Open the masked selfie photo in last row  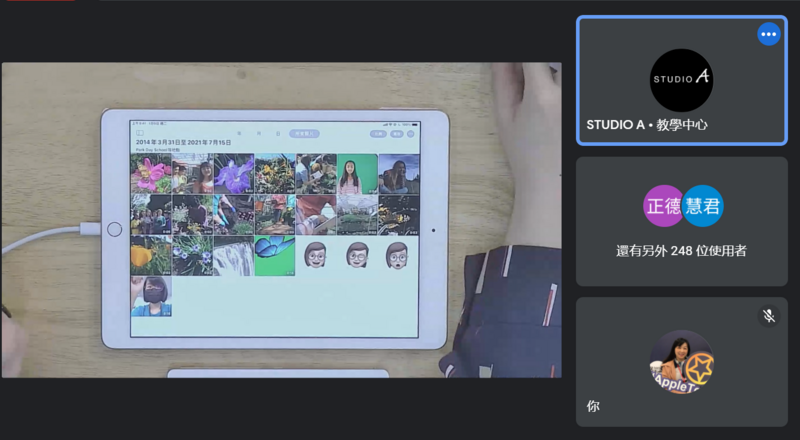(151, 296)
